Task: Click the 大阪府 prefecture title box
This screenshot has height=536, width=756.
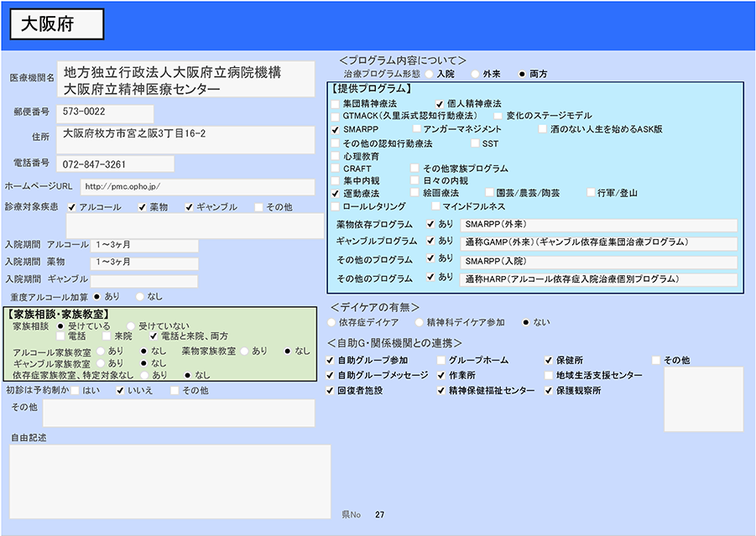Action: (57, 24)
